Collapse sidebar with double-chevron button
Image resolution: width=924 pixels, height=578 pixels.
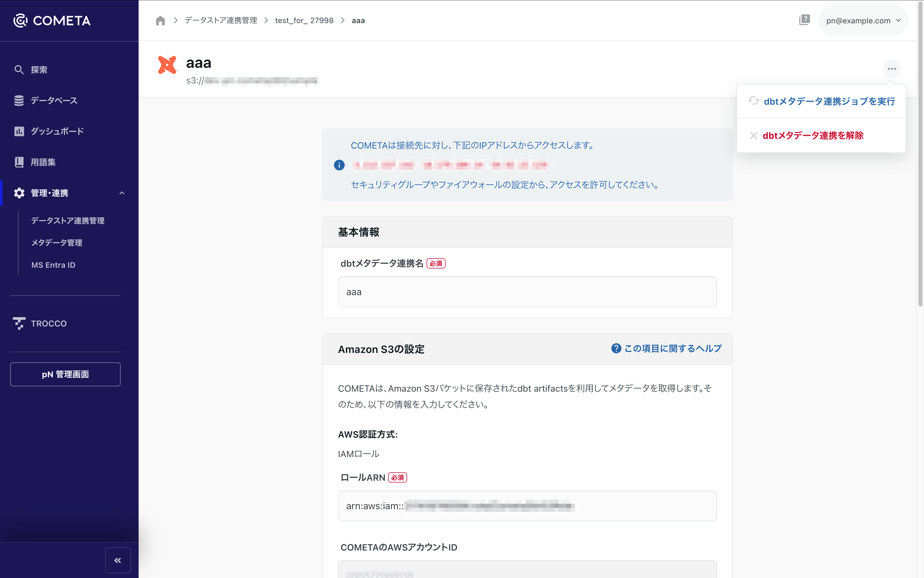pyautogui.click(x=118, y=560)
